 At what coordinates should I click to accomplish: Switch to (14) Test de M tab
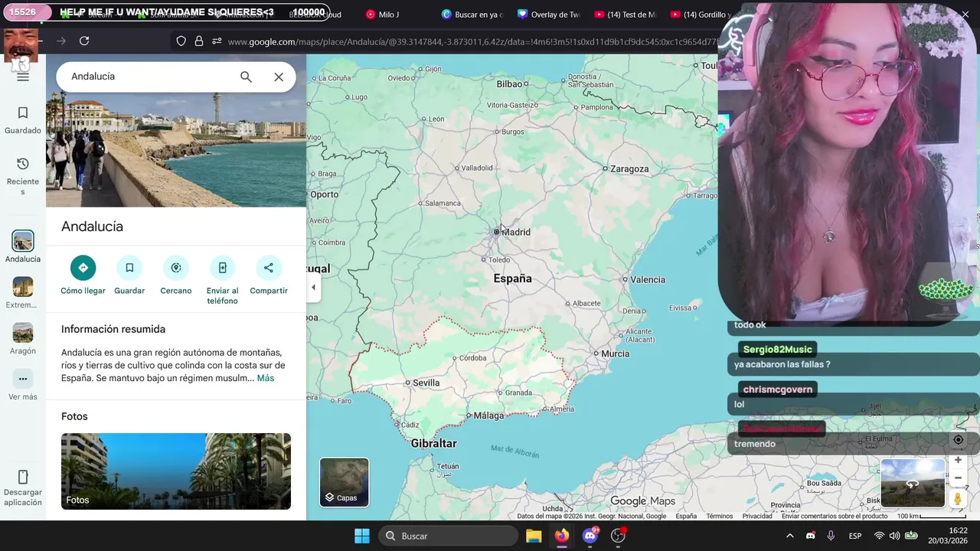tap(625, 14)
